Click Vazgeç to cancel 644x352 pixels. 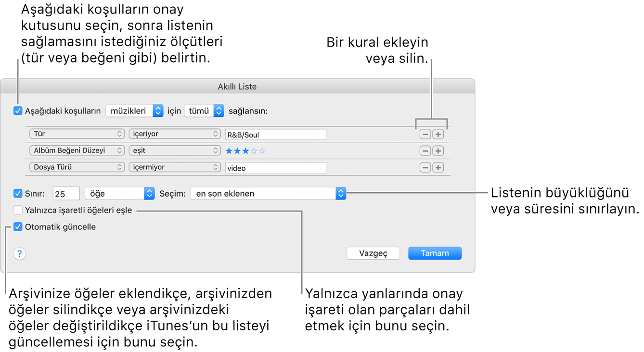tap(374, 253)
